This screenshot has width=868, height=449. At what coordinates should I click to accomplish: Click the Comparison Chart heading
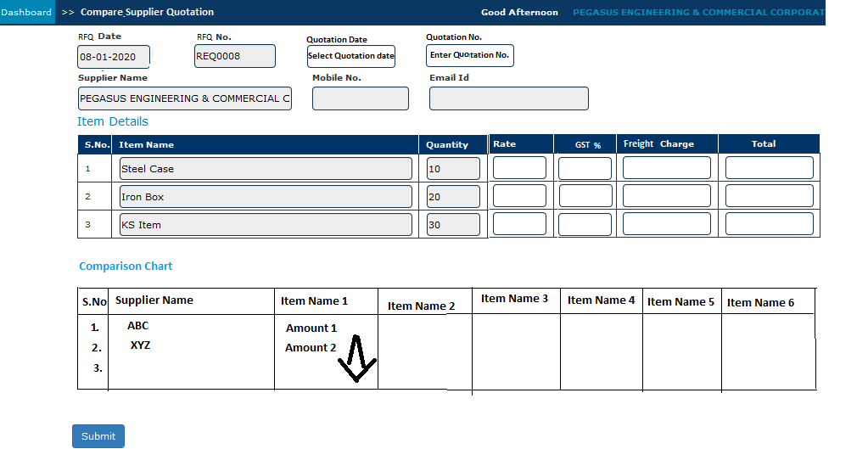click(126, 267)
